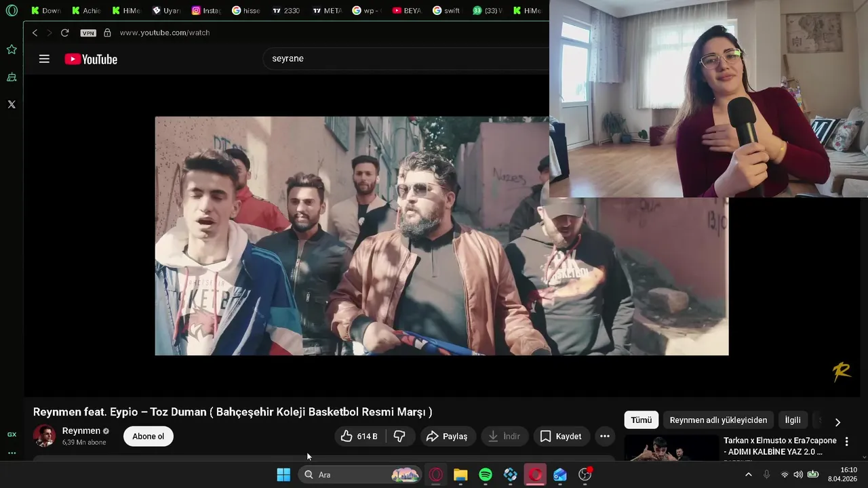Open the blue diamond app on taskbar
The width and height of the screenshot is (868, 488).
pos(511,474)
